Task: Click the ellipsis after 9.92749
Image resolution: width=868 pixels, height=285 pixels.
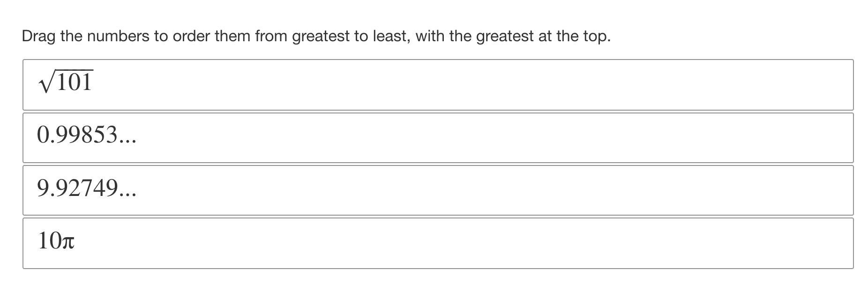Action: [127, 194]
